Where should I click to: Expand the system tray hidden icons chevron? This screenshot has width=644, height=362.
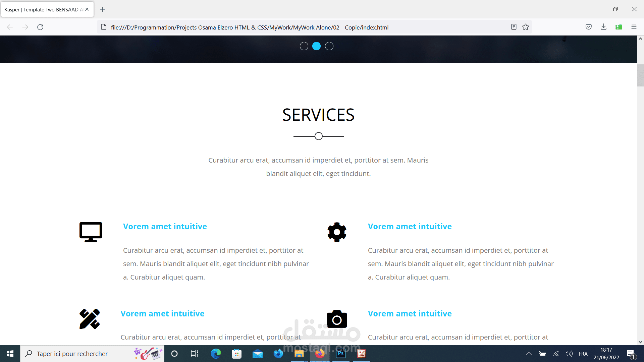tap(529, 354)
